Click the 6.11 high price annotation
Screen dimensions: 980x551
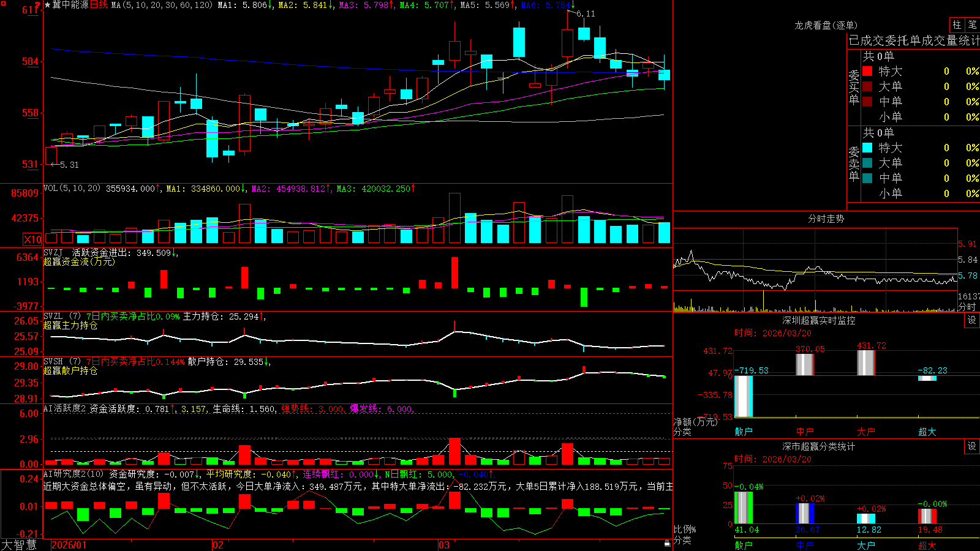586,13
